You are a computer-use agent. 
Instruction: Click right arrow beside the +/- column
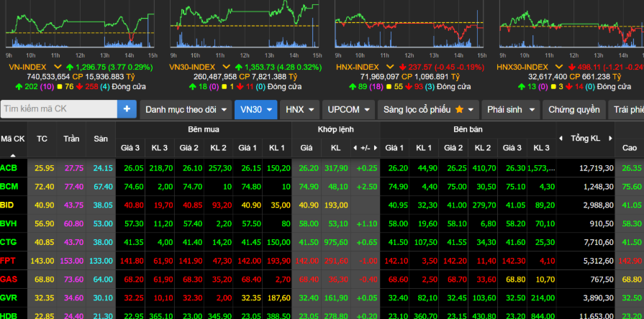click(376, 147)
